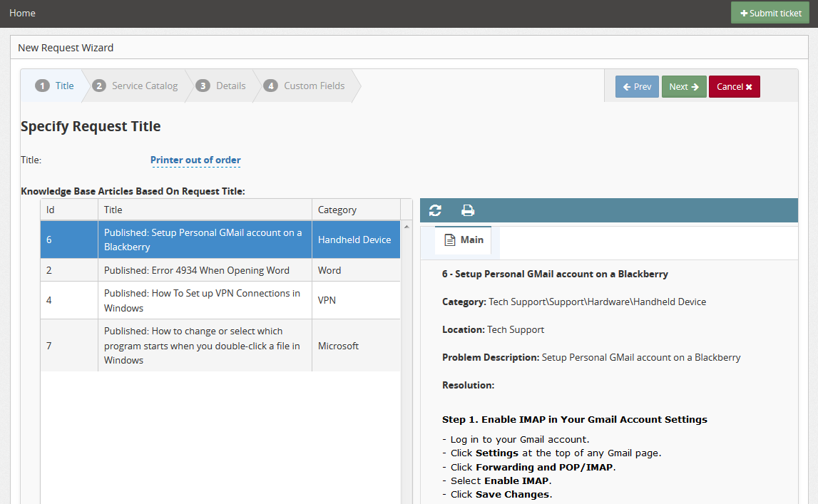The width and height of the screenshot is (818, 504).
Task: Edit the title Printer out of order
Action: click(195, 160)
